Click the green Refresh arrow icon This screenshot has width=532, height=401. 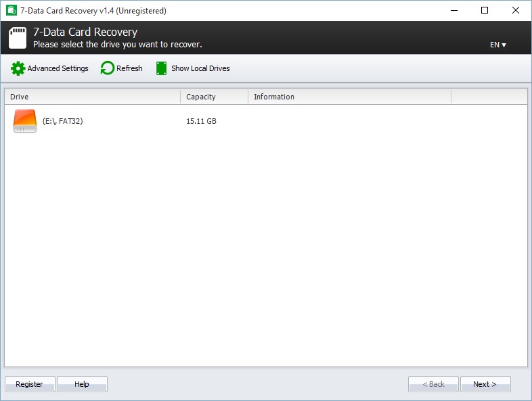click(108, 68)
